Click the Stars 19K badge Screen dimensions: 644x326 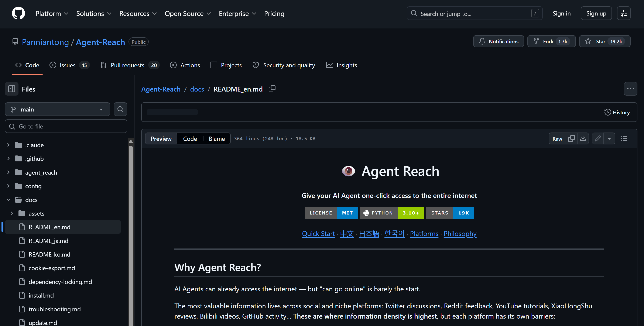click(450, 213)
